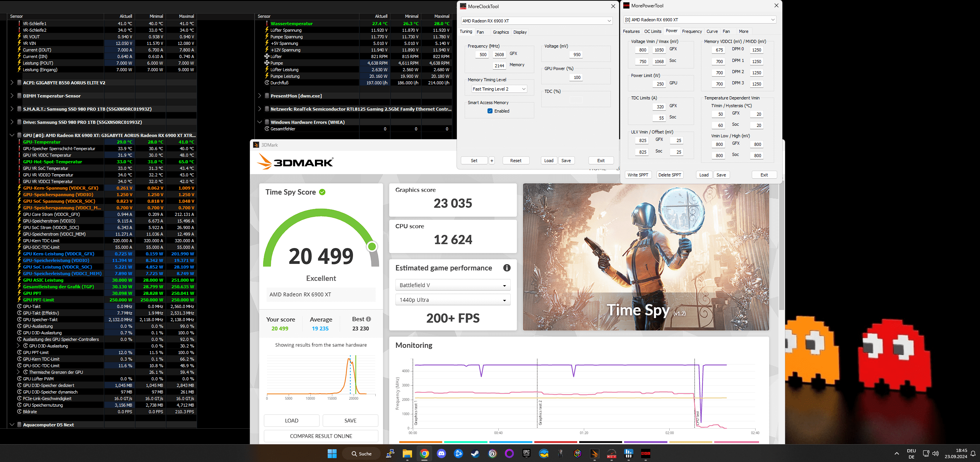Switch to Google Chrome in taskbar

coord(424,453)
